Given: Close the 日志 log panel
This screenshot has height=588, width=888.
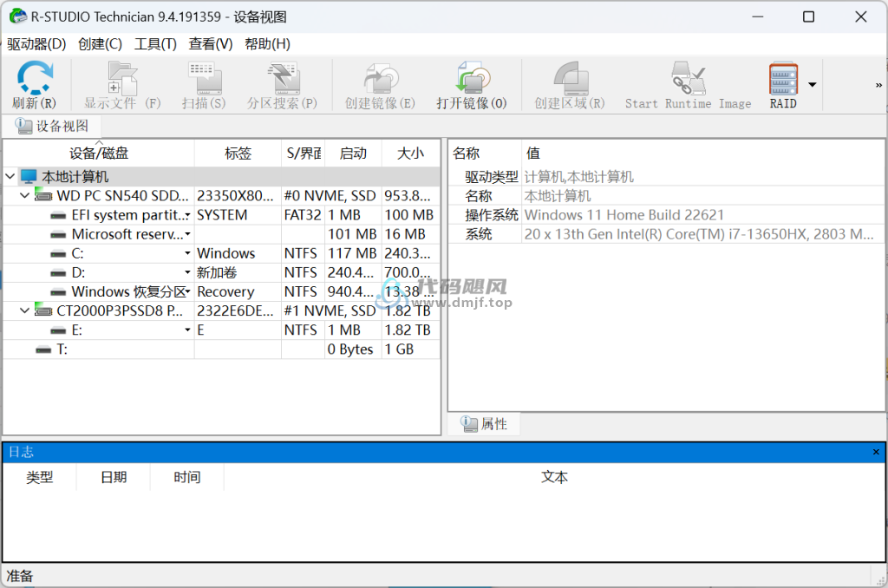Looking at the screenshot, I should [x=876, y=452].
